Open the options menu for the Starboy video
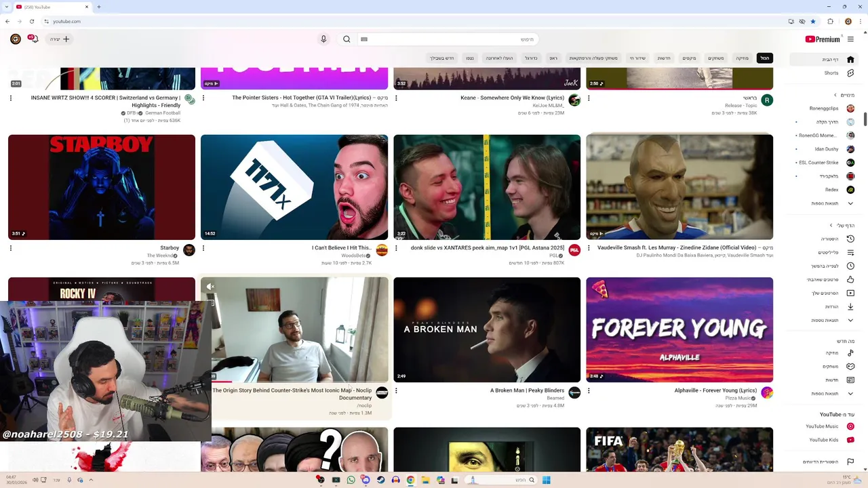Viewport: 868px width, 488px height. pos(11,248)
